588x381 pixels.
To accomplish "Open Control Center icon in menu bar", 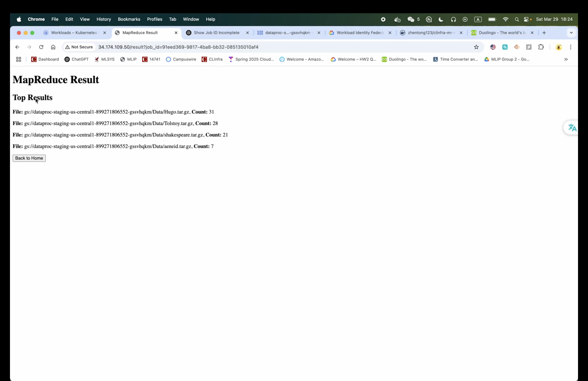I will (x=526, y=19).
